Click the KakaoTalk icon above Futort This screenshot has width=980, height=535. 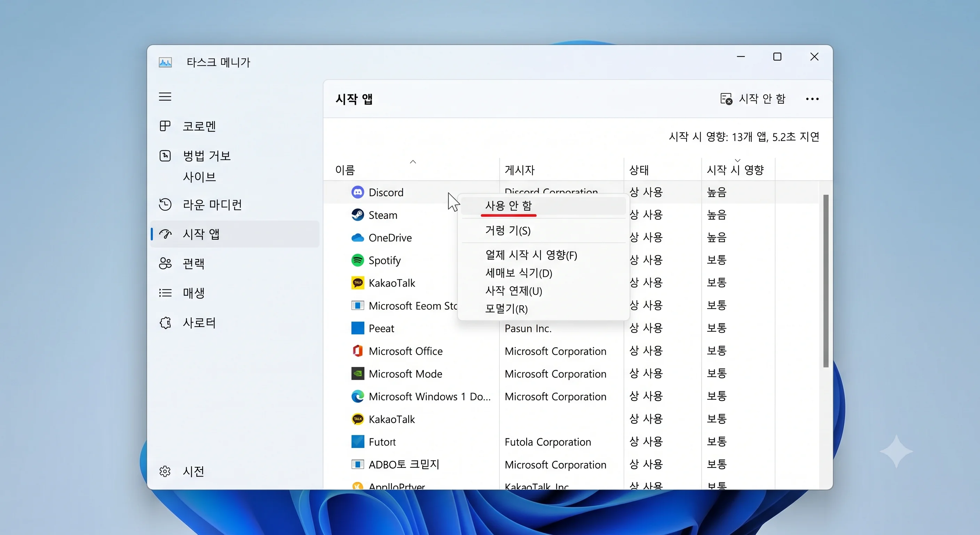[357, 419]
